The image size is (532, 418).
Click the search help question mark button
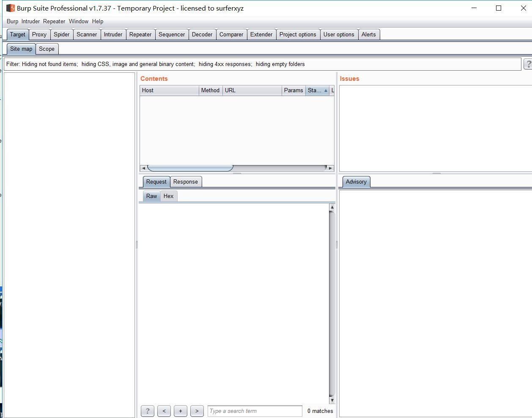pos(148,411)
